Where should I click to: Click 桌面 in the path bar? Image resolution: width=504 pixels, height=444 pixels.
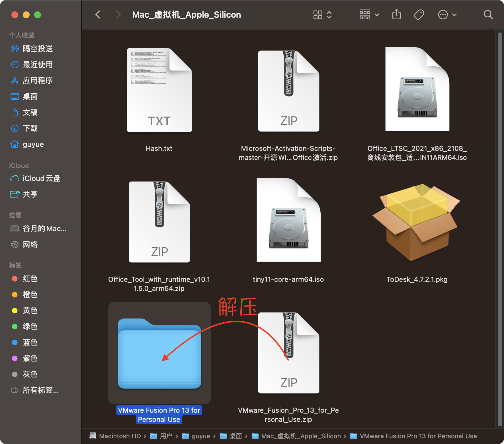[x=231, y=436]
